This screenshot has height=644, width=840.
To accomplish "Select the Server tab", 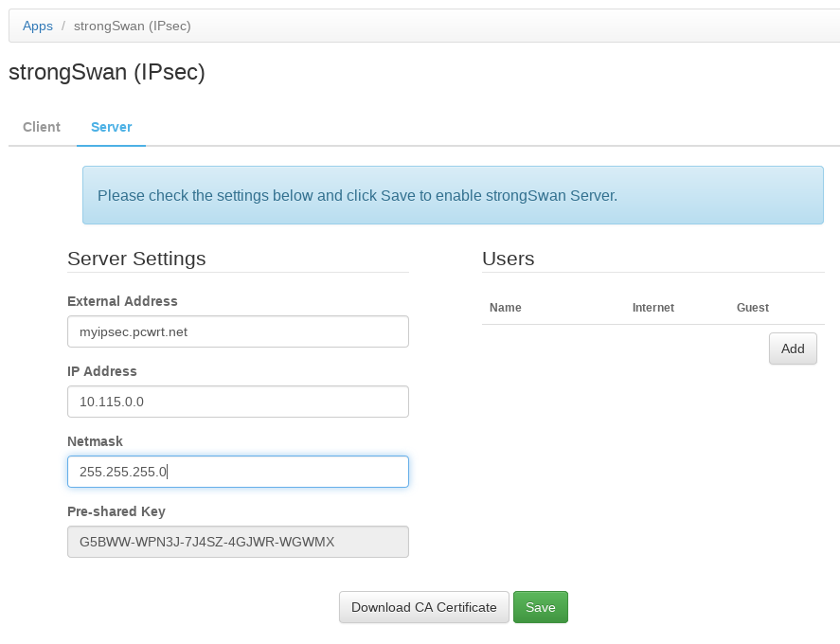I will point(111,127).
